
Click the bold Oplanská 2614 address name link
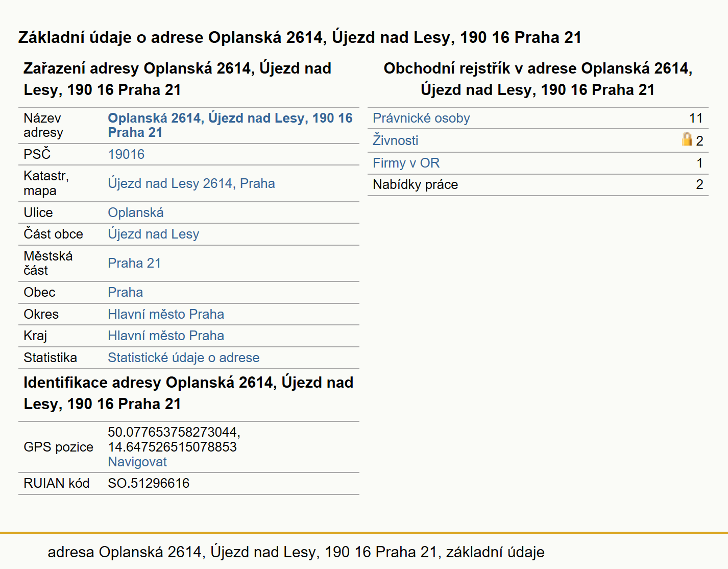click(x=230, y=125)
